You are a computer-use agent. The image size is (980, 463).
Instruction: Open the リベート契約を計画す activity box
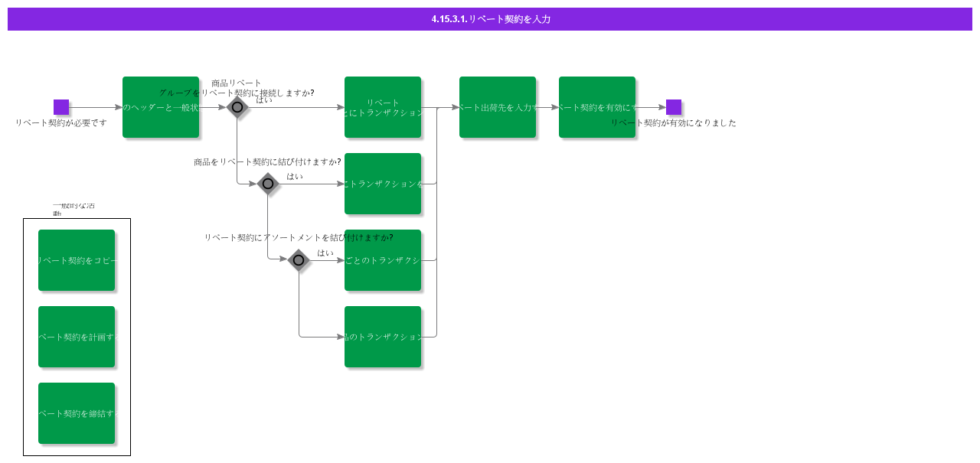[x=77, y=337]
